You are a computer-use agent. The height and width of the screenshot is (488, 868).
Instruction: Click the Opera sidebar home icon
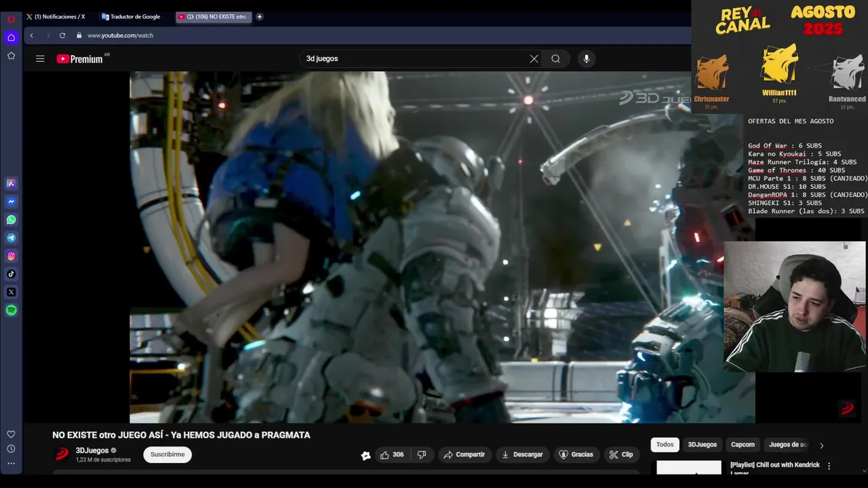click(x=11, y=37)
